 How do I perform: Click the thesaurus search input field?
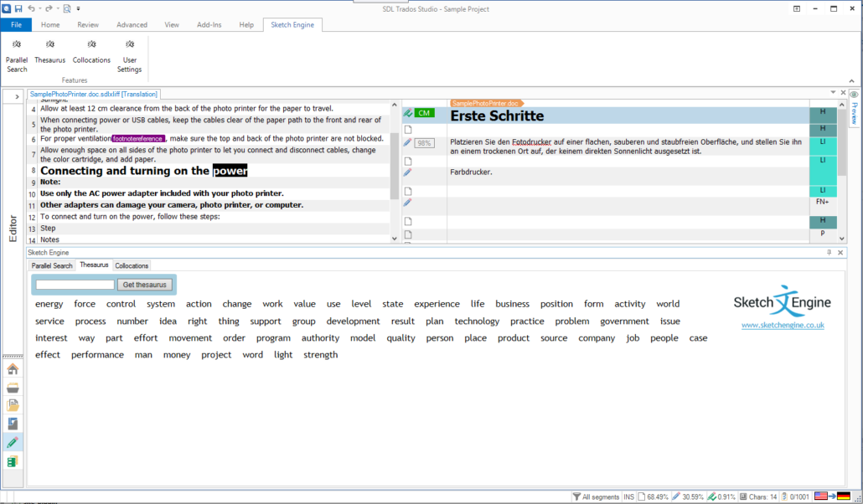point(75,285)
